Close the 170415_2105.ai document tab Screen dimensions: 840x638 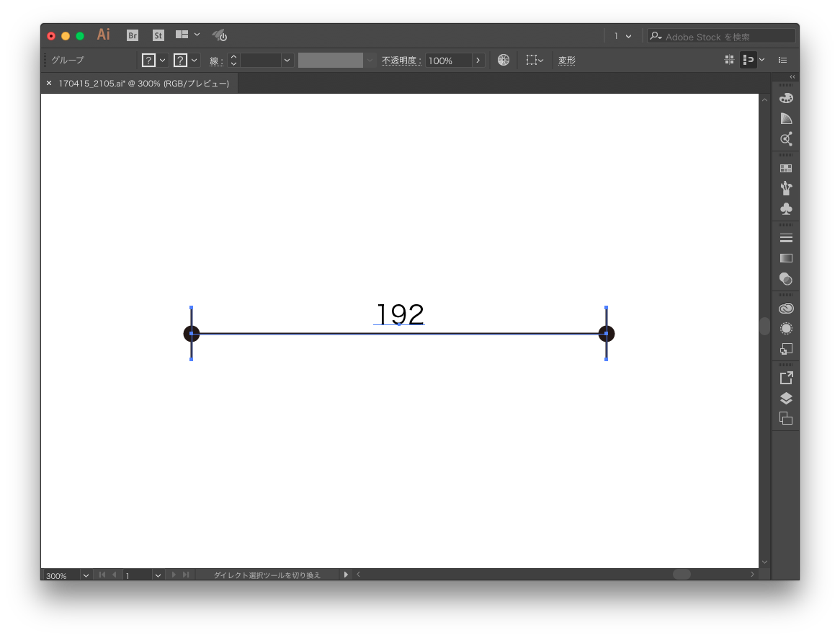tap(49, 83)
